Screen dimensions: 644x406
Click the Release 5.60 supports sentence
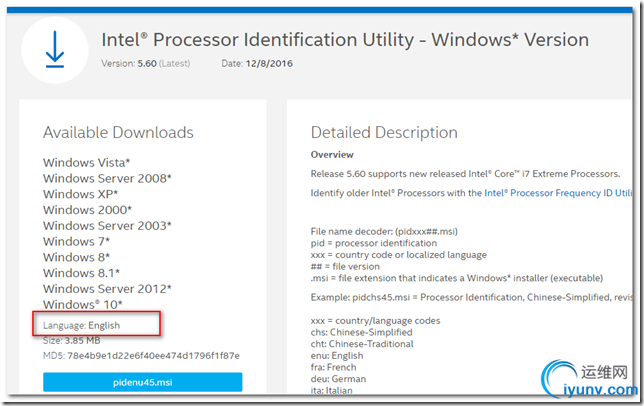(x=465, y=174)
